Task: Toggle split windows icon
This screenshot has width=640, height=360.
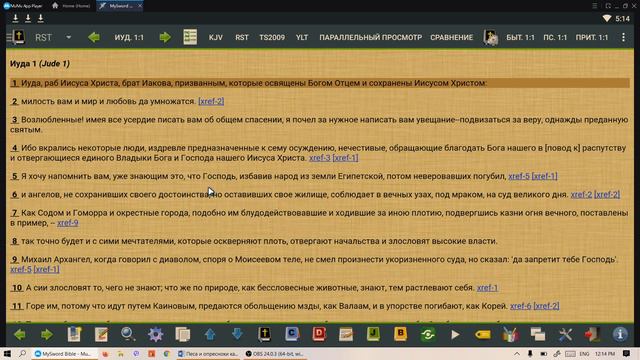Action: click(x=538, y=334)
